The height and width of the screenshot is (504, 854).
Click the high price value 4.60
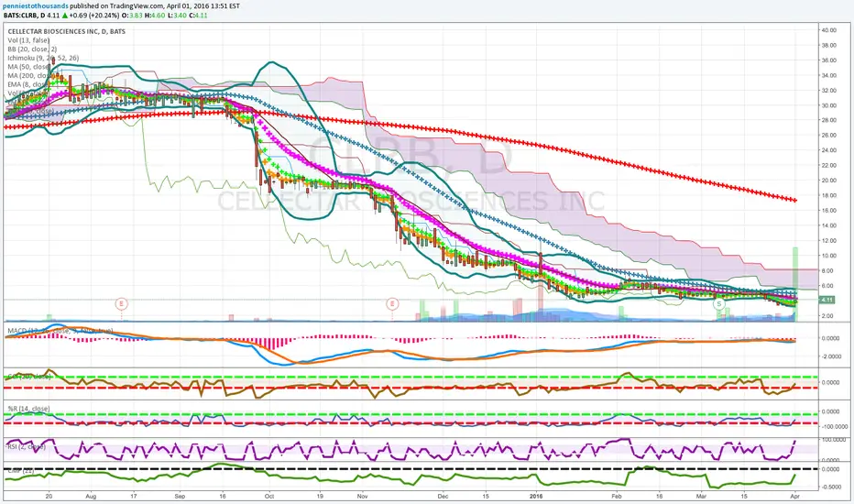pyautogui.click(x=158, y=16)
